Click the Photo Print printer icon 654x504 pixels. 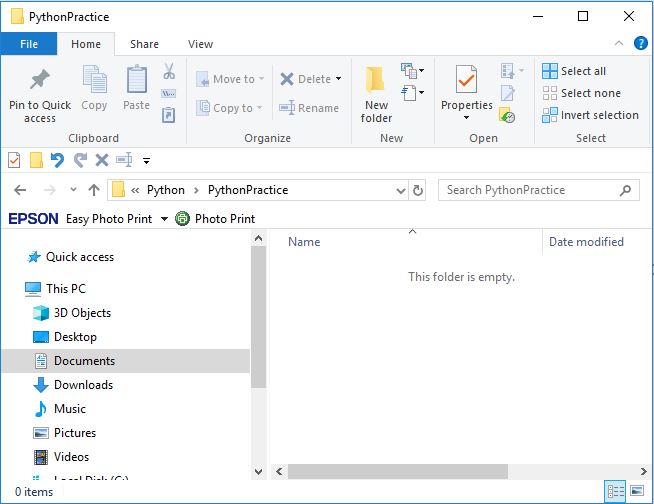pyautogui.click(x=182, y=218)
